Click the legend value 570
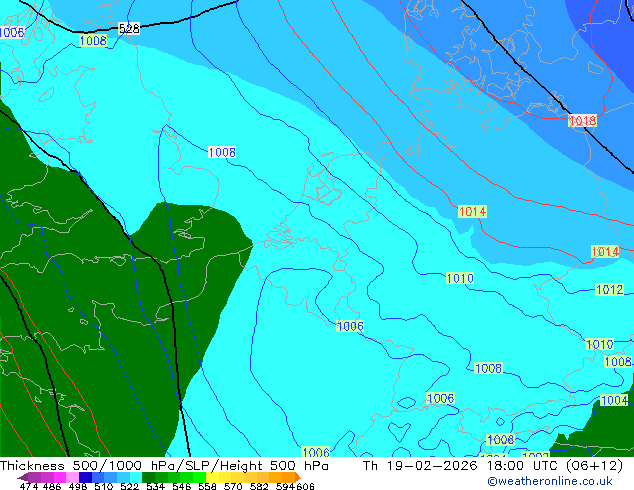The height and width of the screenshot is (490, 634). coord(233,486)
